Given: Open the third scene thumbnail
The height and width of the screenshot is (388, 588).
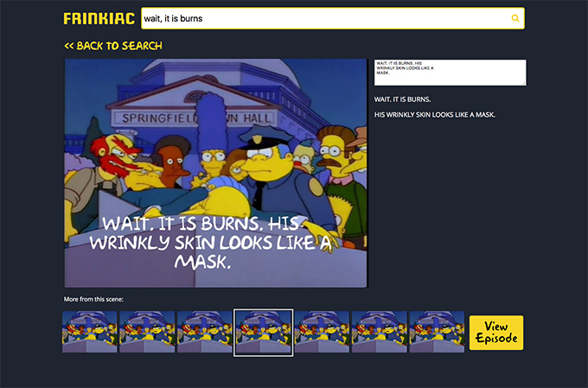Looking at the screenshot, I should pos(205,332).
